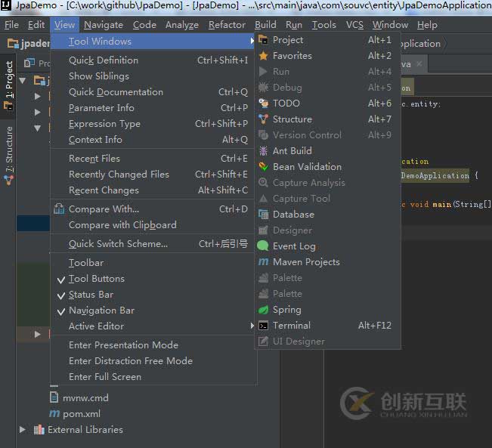Click the Run play icon in submenu

263,72
